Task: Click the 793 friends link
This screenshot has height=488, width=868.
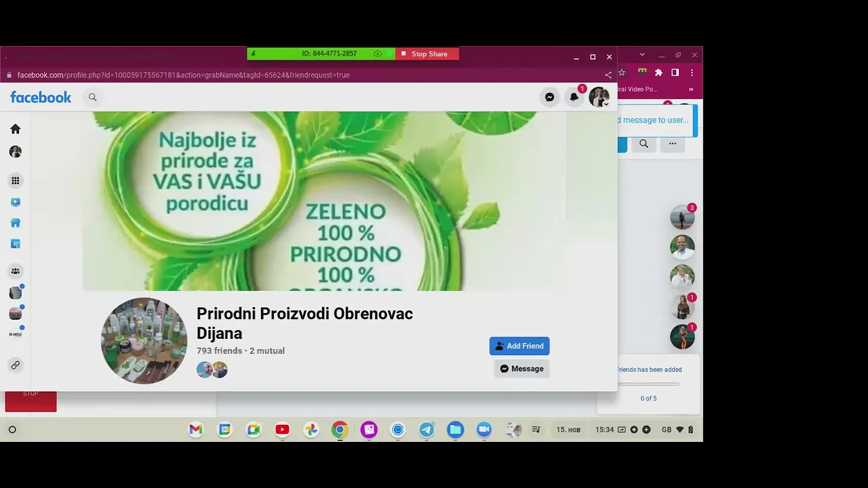Action: 219,350
